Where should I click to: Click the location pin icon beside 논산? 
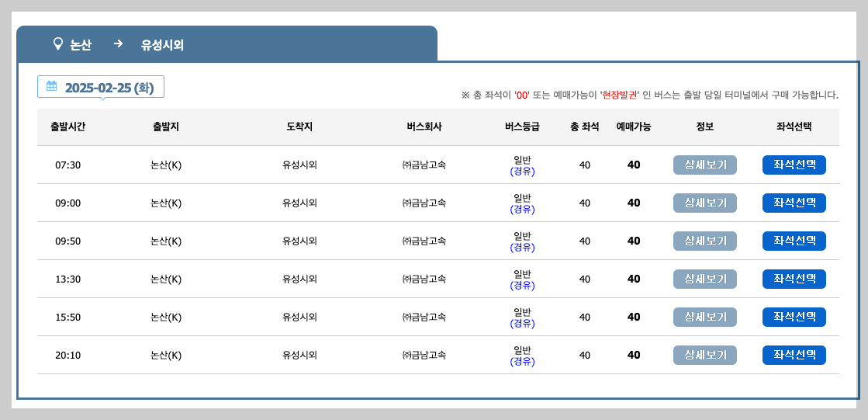tap(57, 44)
